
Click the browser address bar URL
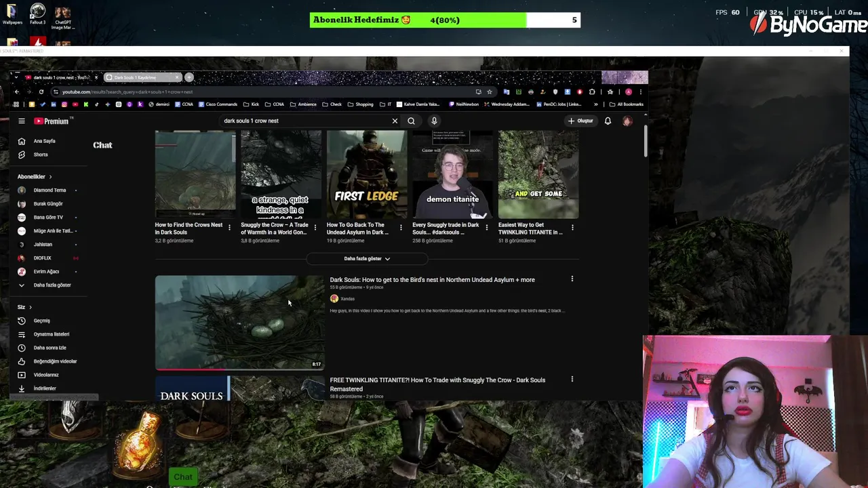point(127,91)
